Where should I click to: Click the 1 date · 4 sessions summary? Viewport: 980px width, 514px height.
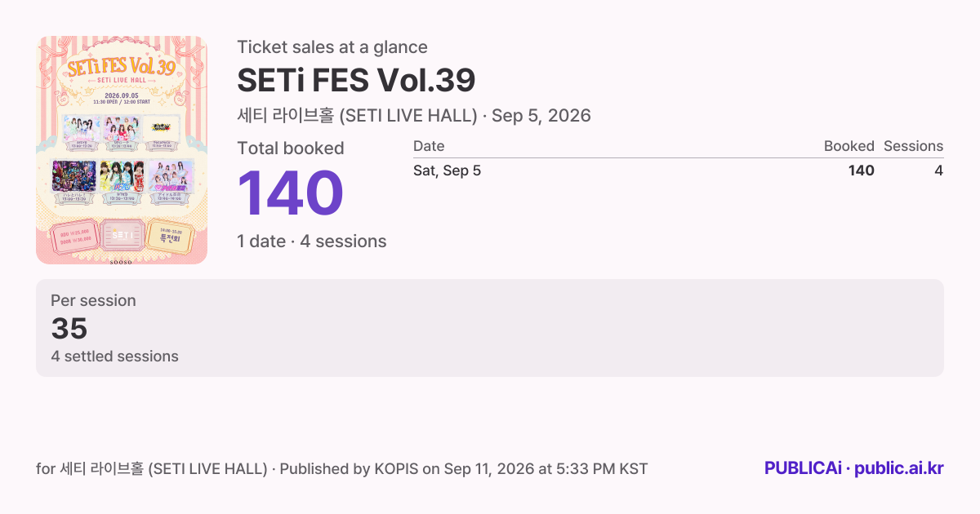point(312,241)
